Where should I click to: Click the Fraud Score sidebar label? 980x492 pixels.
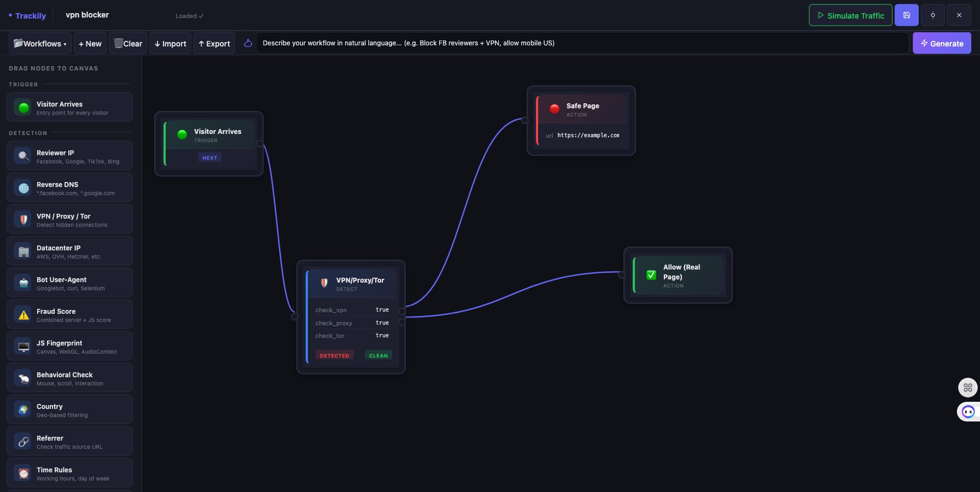pyautogui.click(x=56, y=312)
